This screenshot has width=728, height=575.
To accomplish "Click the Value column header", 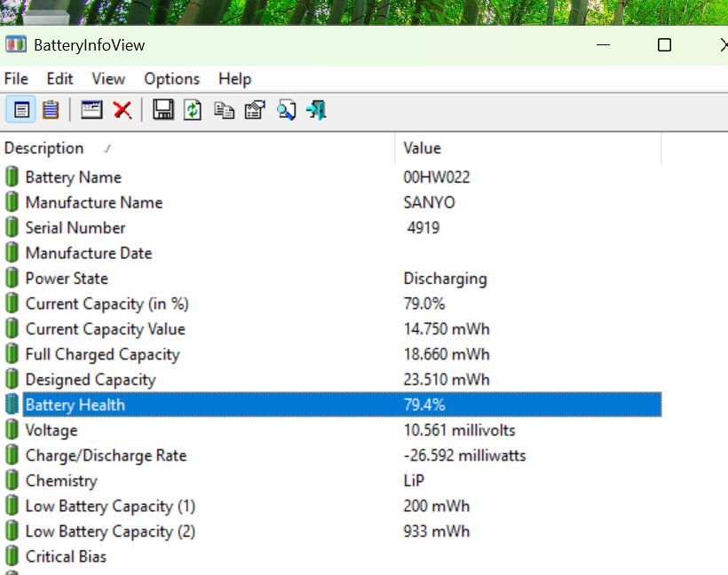I will pos(422,148).
